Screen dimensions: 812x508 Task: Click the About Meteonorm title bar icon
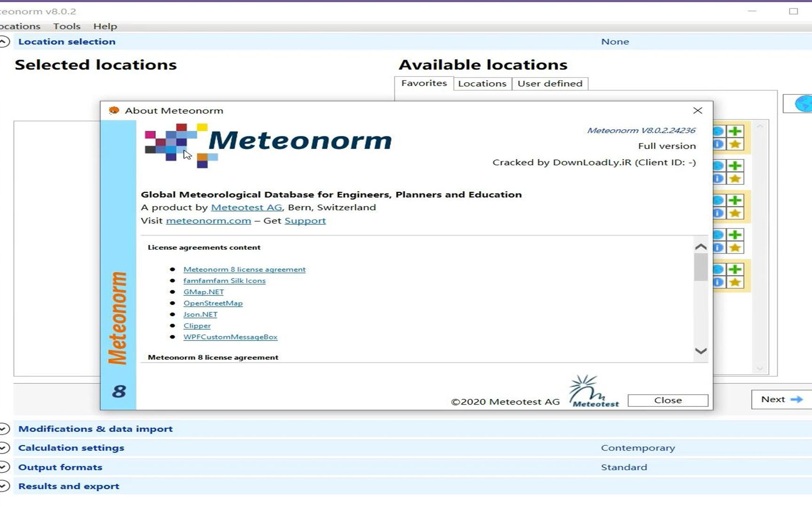click(114, 111)
